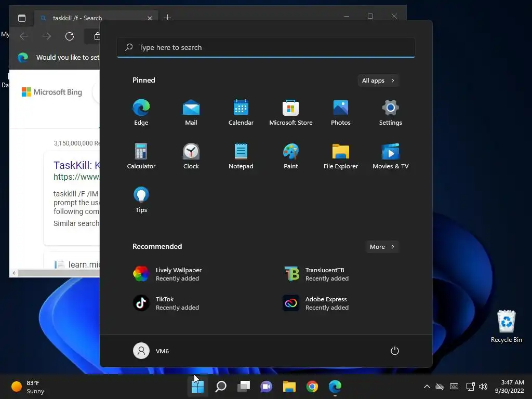The width and height of the screenshot is (532, 399).
Task: Open Edge tab actions menu icon
Action: coord(22,18)
